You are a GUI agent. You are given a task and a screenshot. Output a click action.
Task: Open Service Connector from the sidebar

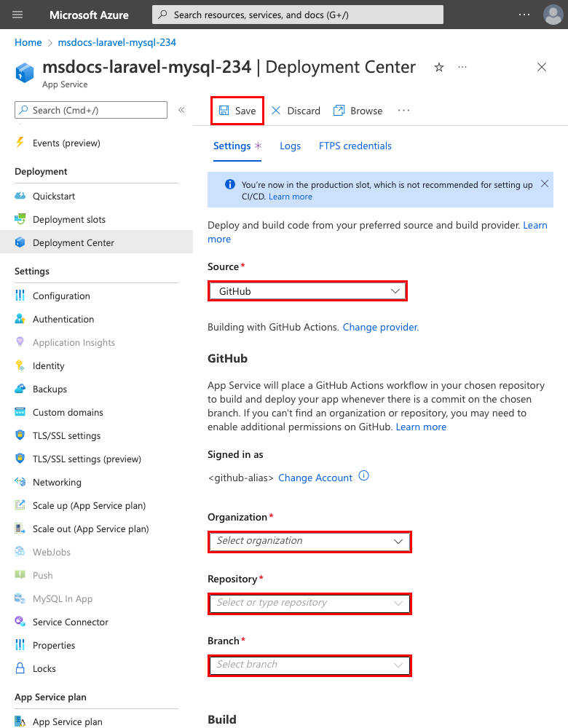pos(70,622)
